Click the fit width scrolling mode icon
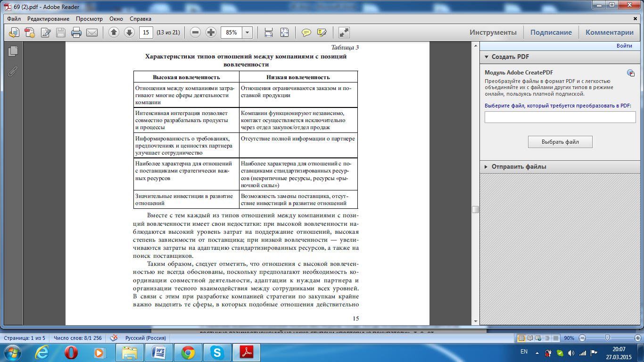This screenshot has width=644, height=362. 269,33
